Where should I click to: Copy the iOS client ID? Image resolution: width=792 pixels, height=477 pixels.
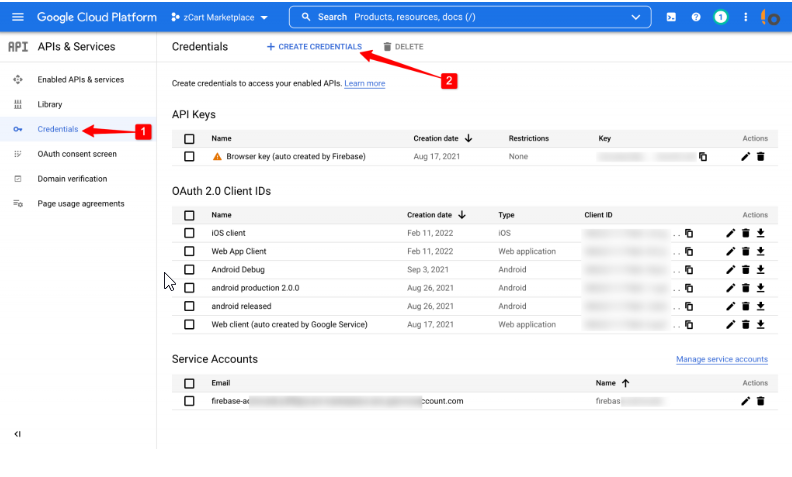[x=688, y=233]
